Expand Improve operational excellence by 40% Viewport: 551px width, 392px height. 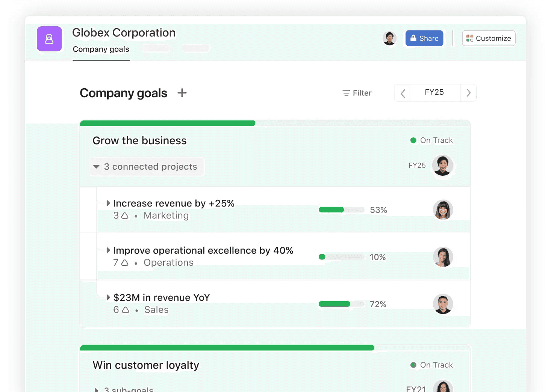108,250
